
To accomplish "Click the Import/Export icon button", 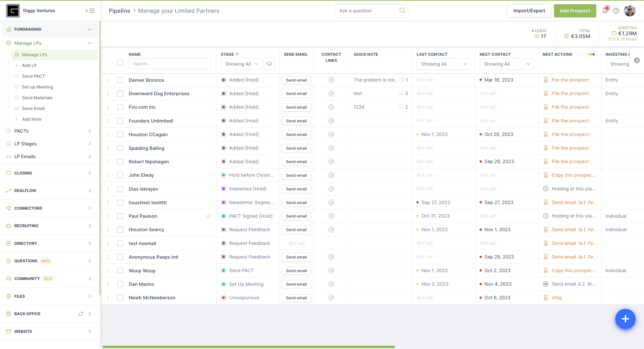I will tap(529, 10).
